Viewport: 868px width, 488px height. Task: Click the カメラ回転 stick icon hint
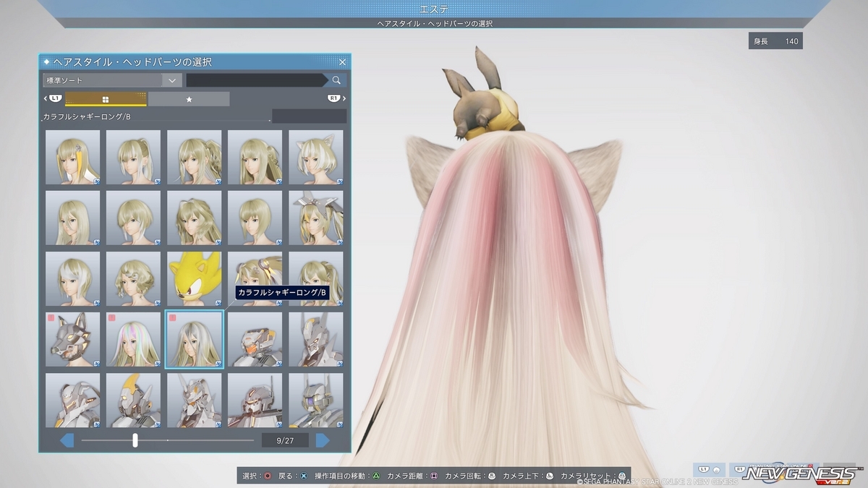pyautogui.click(x=471, y=476)
